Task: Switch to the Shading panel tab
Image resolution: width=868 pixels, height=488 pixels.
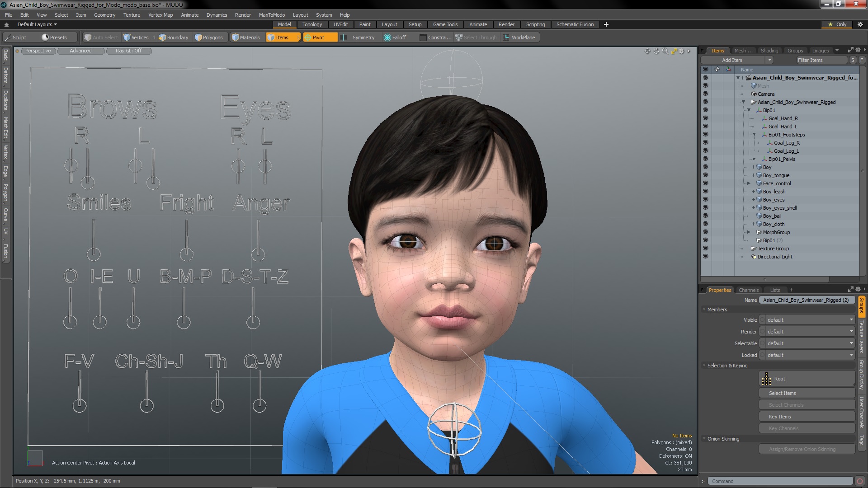Action: click(769, 51)
